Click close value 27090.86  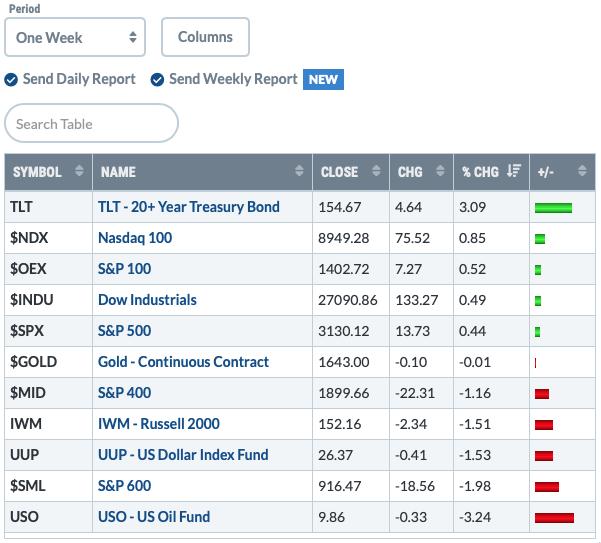(348, 300)
